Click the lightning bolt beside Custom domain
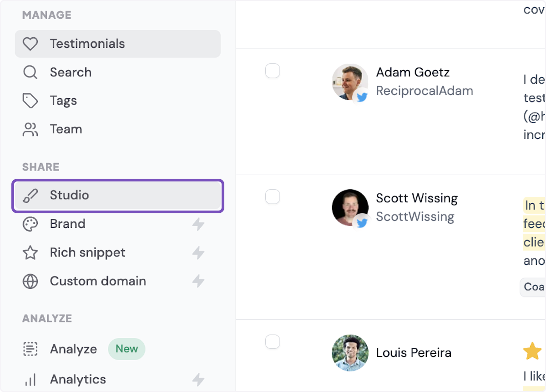 (x=198, y=281)
